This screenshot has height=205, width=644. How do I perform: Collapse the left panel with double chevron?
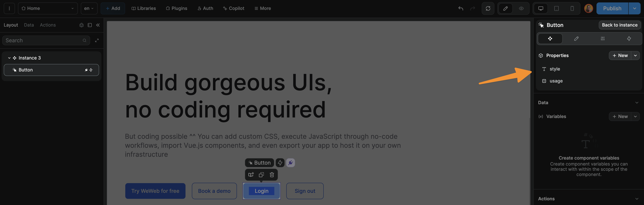[x=98, y=25]
